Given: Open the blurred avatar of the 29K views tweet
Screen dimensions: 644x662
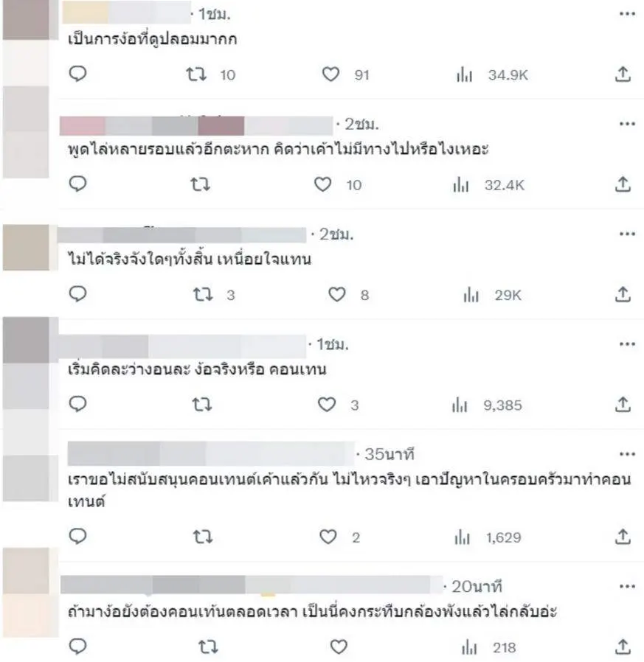Looking at the screenshot, I should tap(27, 248).
